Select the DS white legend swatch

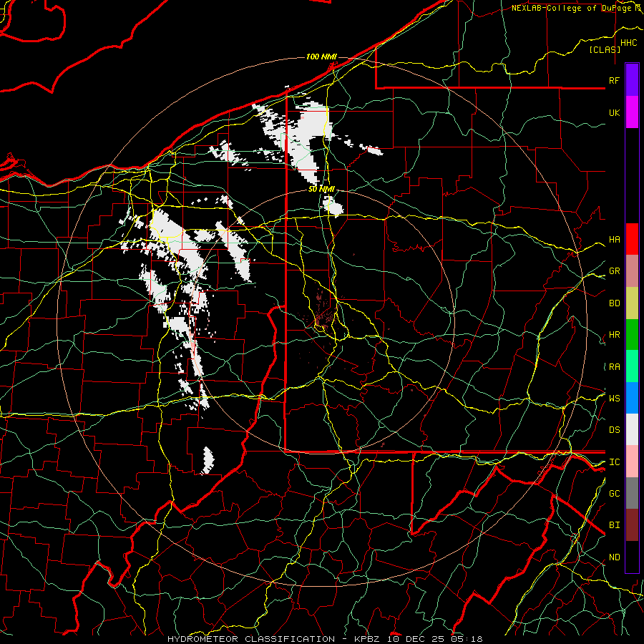click(632, 429)
